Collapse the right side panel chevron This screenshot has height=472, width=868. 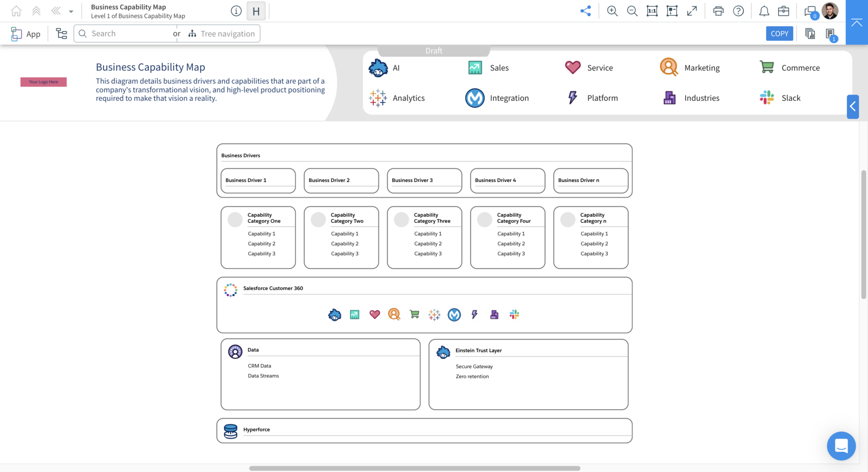[x=853, y=107]
